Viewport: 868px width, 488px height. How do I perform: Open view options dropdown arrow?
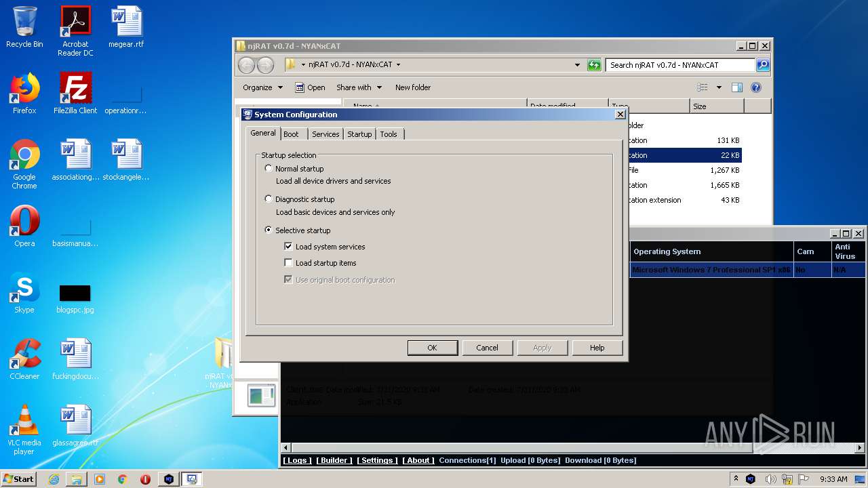pyautogui.click(x=719, y=87)
